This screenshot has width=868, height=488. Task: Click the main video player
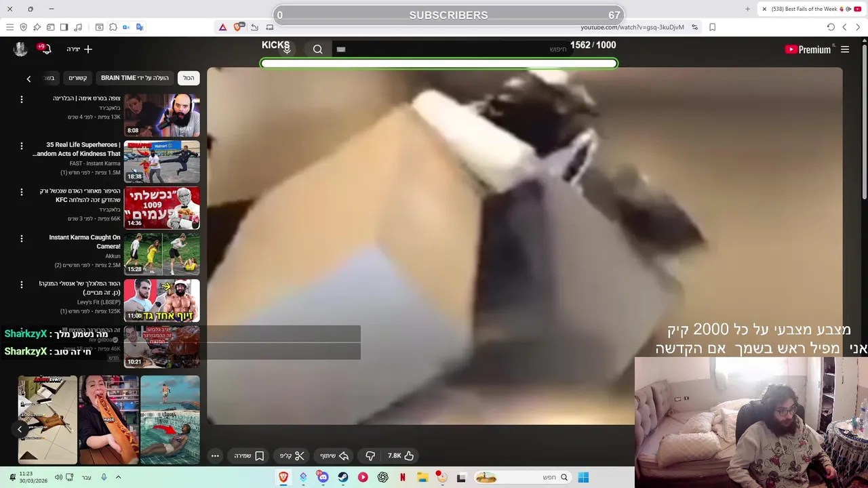(525, 245)
